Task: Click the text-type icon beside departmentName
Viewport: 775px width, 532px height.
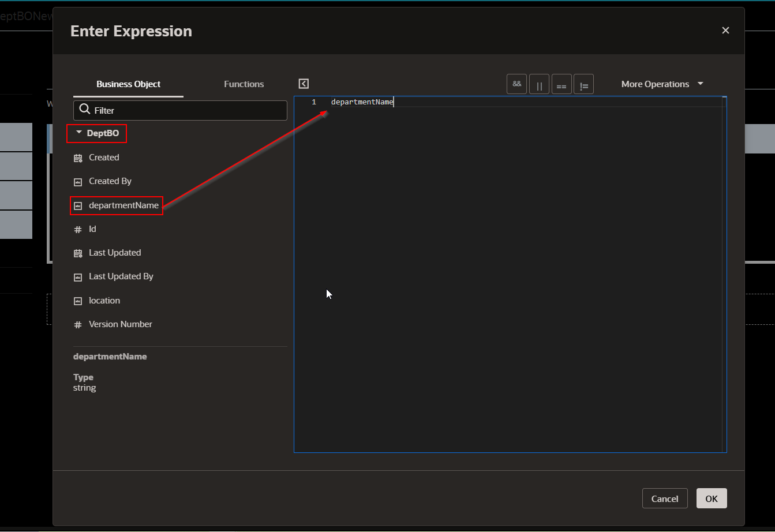Action: tap(78, 205)
